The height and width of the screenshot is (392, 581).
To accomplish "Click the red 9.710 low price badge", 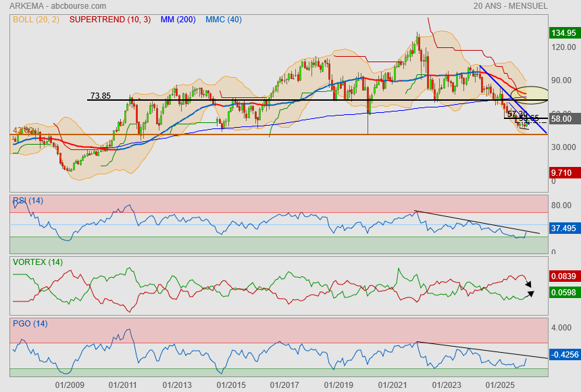I will tap(563, 172).
